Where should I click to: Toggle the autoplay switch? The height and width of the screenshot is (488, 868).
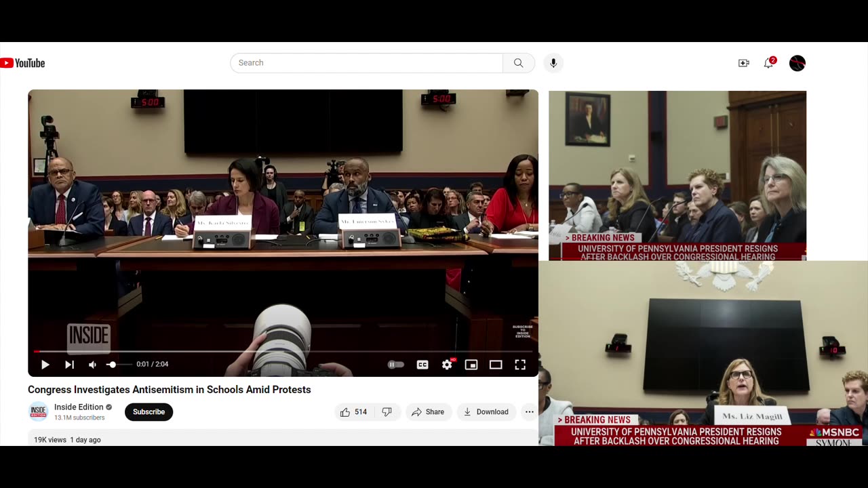point(396,365)
